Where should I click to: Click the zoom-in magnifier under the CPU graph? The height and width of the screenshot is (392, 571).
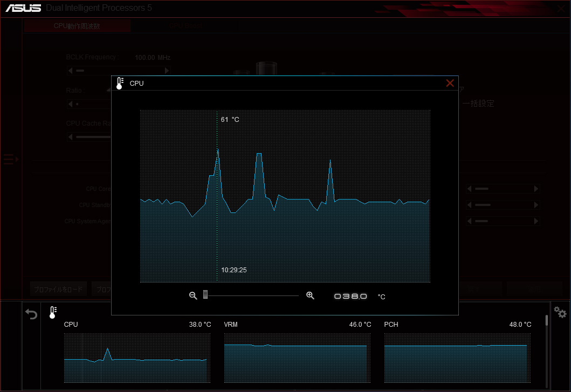310,295
